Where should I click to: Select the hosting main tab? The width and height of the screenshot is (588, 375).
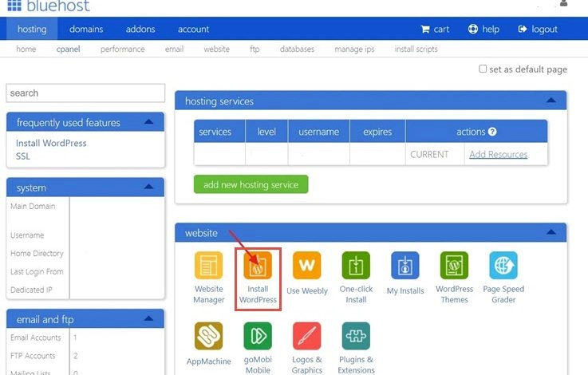(32, 29)
